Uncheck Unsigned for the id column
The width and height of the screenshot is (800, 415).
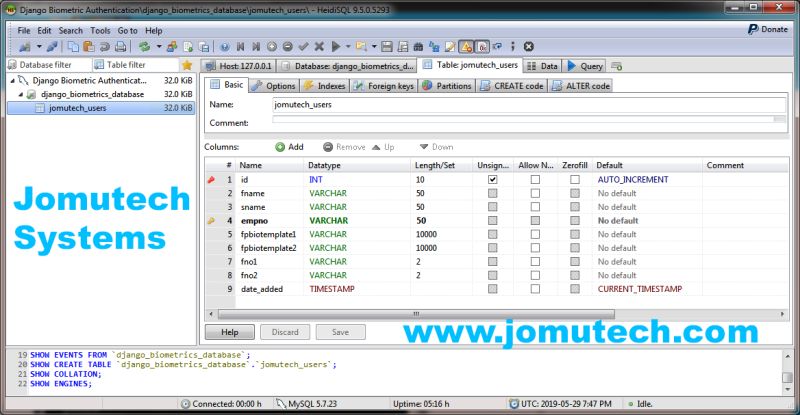coord(492,180)
